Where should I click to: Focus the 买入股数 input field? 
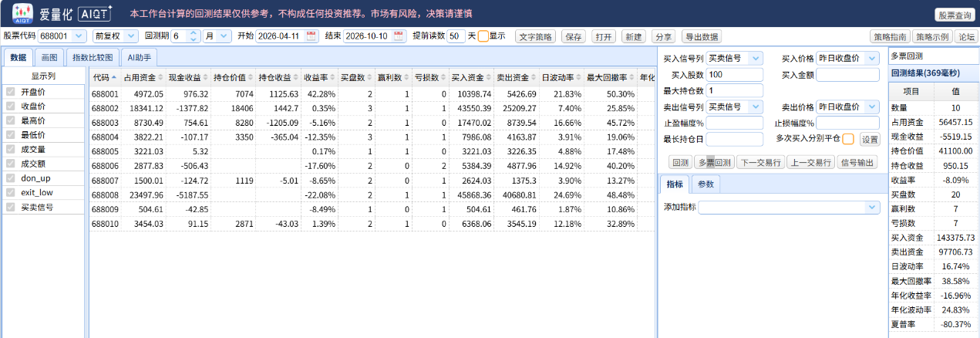click(x=734, y=74)
